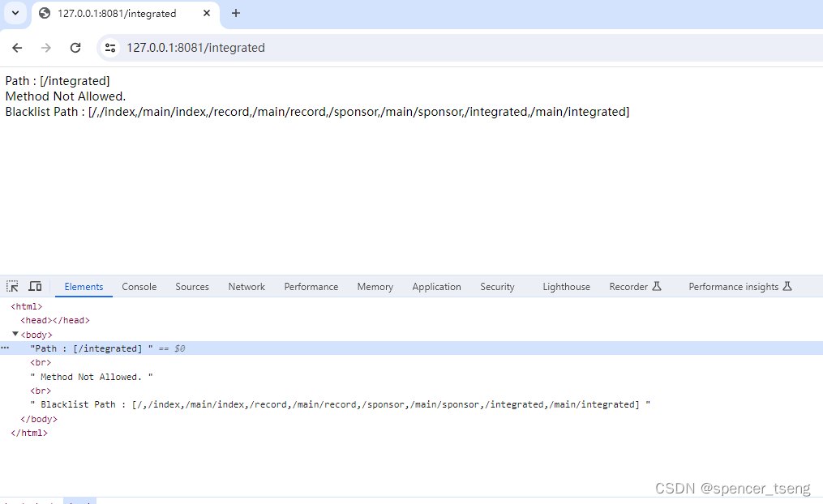Select the Memory tab
The height and width of the screenshot is (504, 823).
click(x=375, y=286)
